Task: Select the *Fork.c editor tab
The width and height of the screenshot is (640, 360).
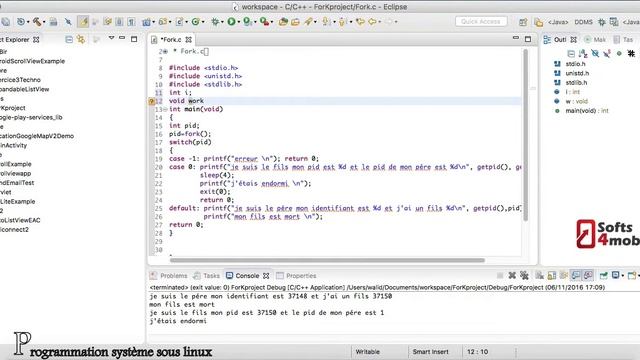Action: pos(171,40)
